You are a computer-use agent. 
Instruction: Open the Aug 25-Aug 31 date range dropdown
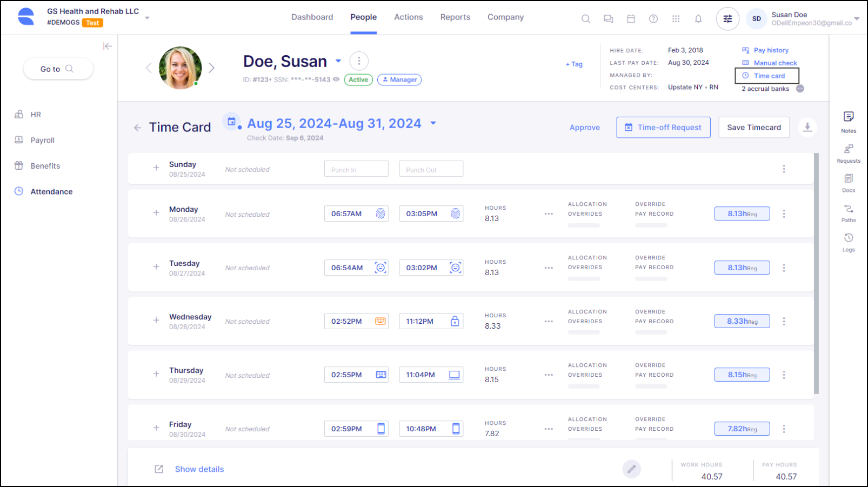(433, 123)
